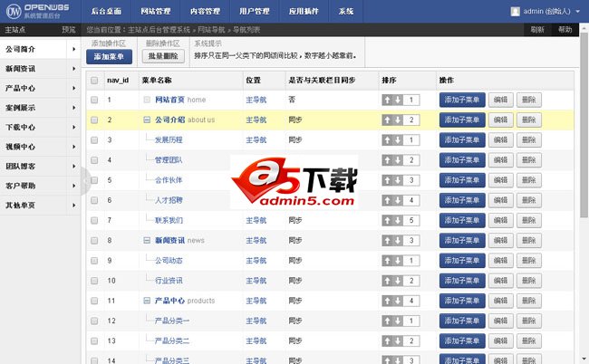Toggle the select-all checkbox in table header
589x364 pixels.
click(94, 81)
